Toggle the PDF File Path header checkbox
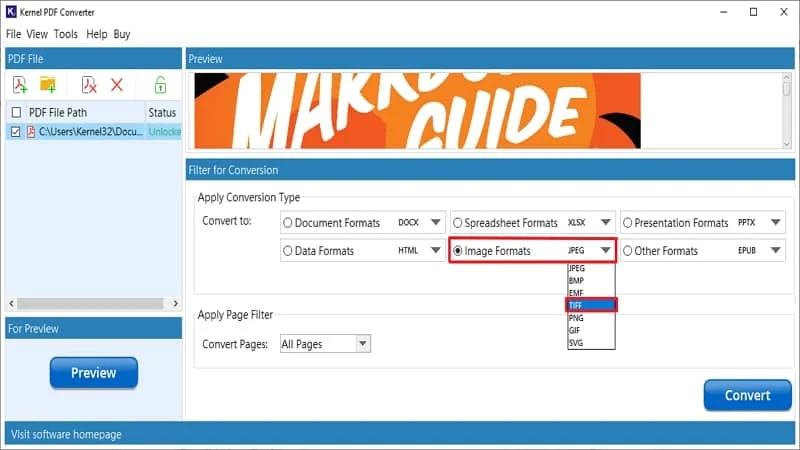 [x=16, y=112]
